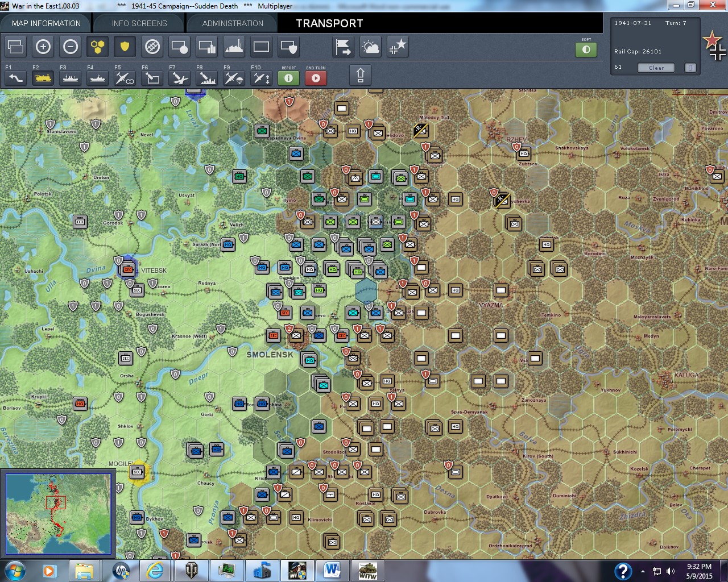Viewport: 728px width, 582px height.
Task: Open the Info Screens tab
Action: tap(139, 23)
